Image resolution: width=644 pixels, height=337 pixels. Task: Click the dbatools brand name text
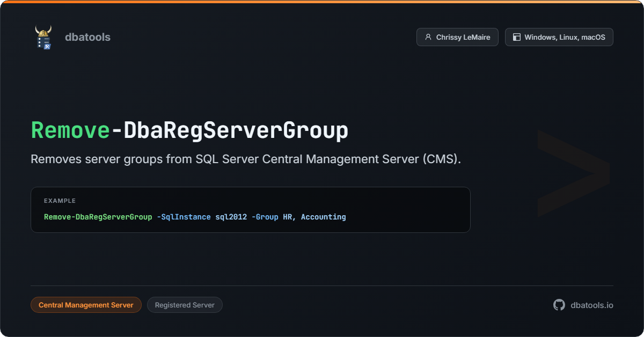[87, 38]
